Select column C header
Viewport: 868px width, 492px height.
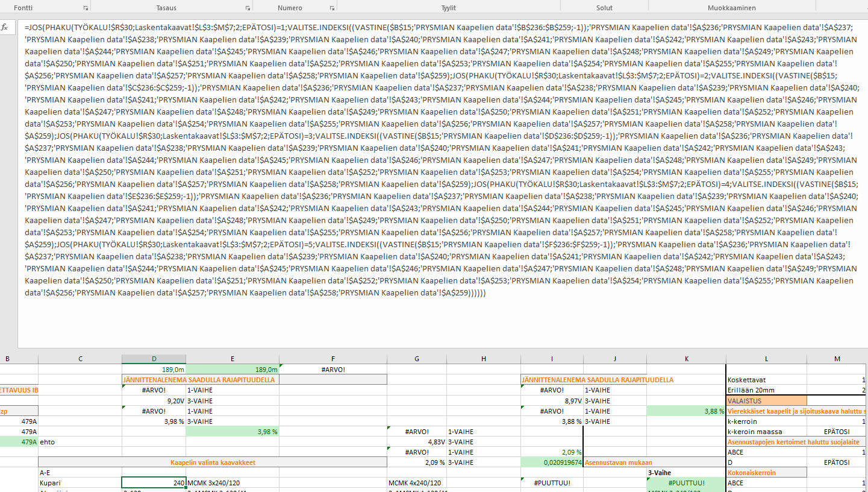(x=80, y=359)
